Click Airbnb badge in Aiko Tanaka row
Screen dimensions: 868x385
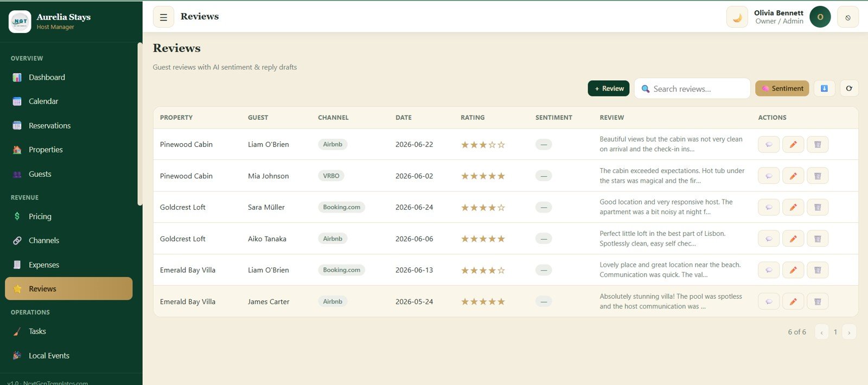coord(333,239)
